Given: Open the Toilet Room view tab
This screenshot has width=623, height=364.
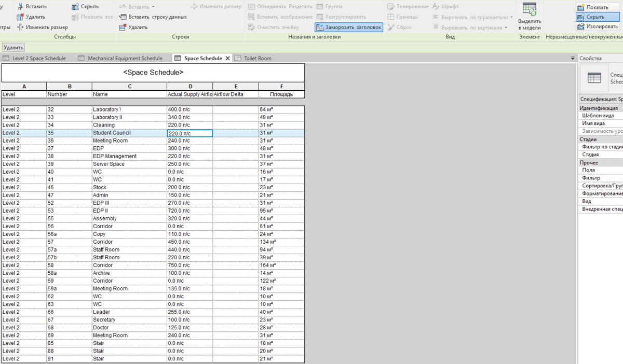Looking at the screenshot, I should (253, 58).
